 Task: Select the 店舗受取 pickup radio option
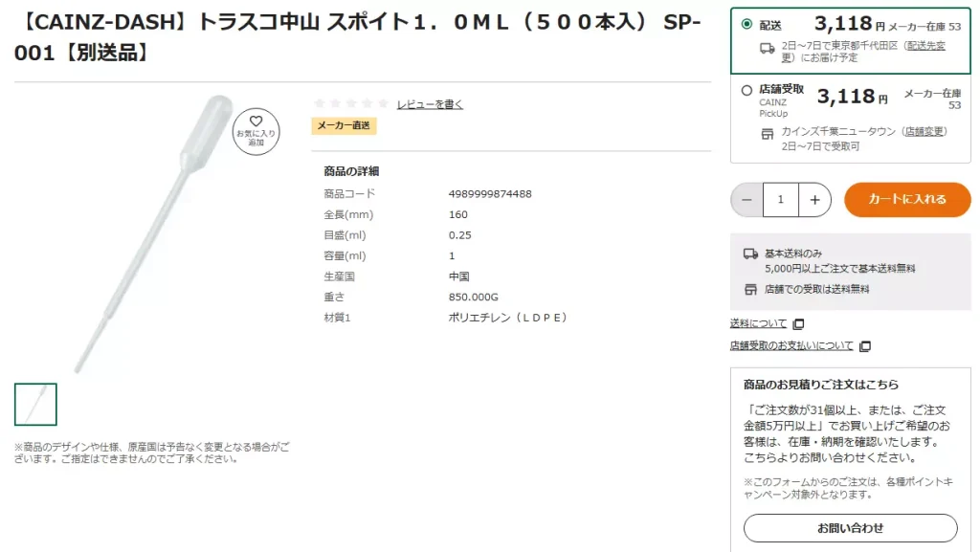pyautogui.click(x=746, y=91)
